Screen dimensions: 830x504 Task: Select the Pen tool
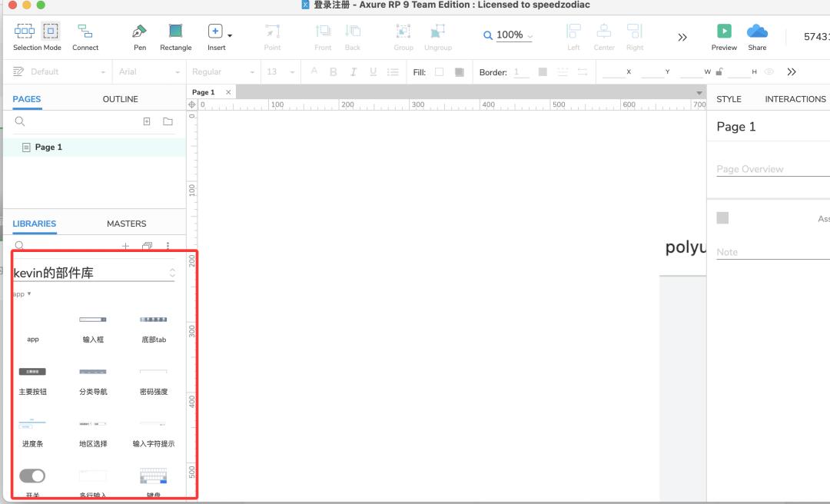tap(139, 32)
